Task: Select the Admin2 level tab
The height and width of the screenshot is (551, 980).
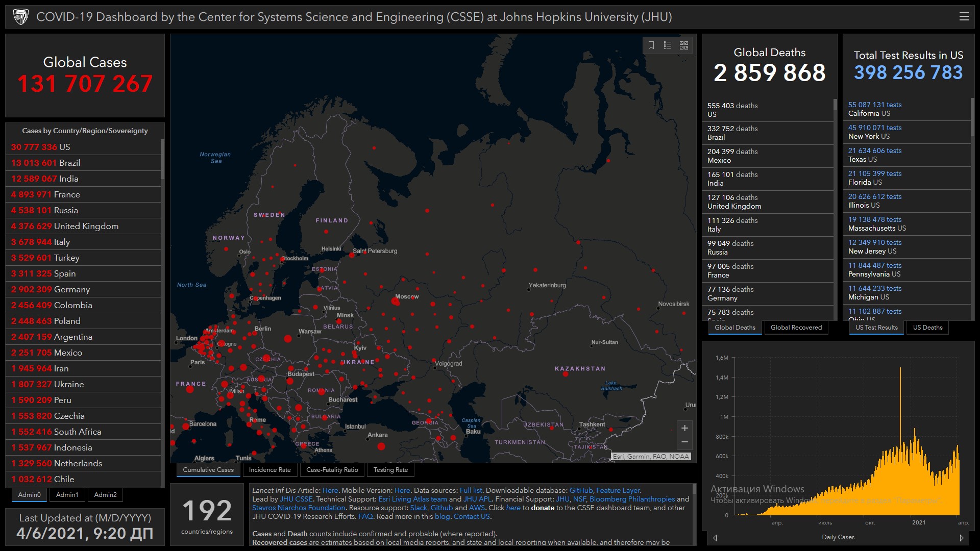Action: pyautogui.click(x=105, y=495)
